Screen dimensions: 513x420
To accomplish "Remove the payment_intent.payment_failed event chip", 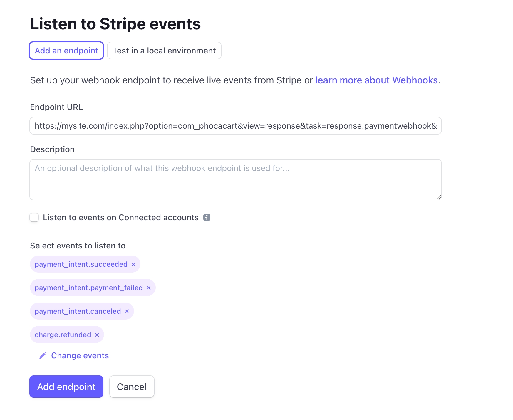I will point(149,288).
